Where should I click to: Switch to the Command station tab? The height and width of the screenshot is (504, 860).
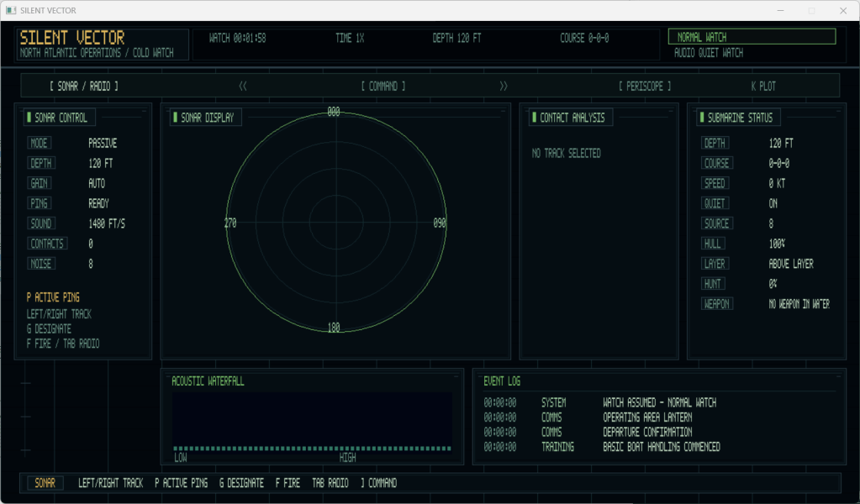coord(383,86)
